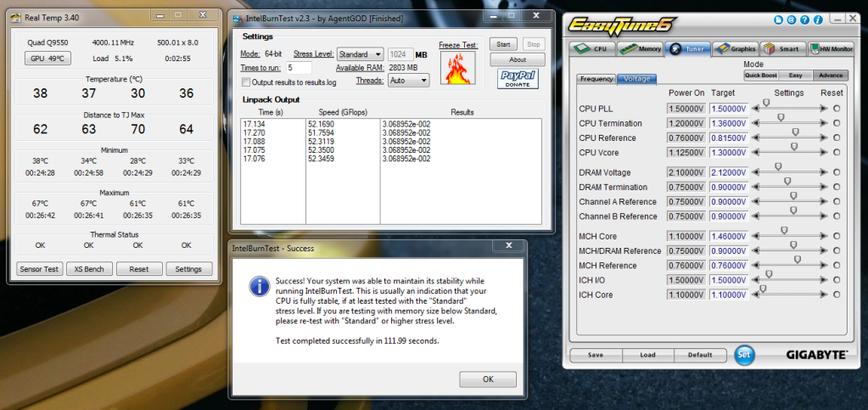Select the CPU Termination reset radio button
This screenshot has height=410, width=868.
[837, 124]
